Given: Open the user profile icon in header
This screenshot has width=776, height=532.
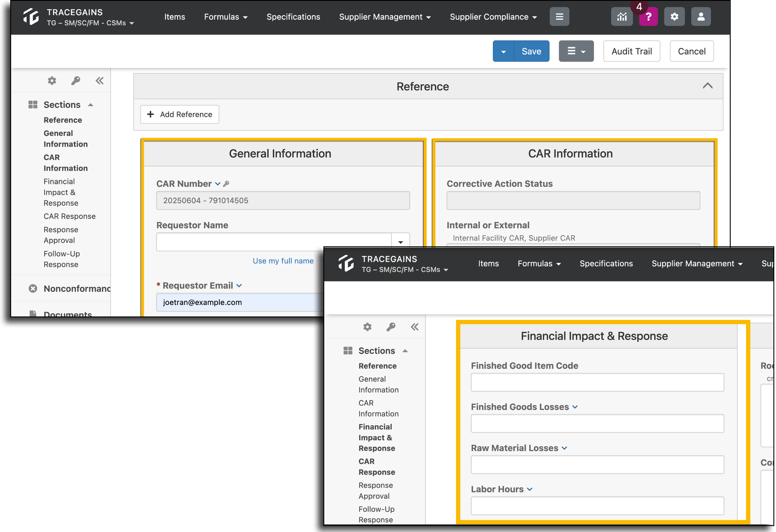Looking at the screenshot, I should coord(701,17).
